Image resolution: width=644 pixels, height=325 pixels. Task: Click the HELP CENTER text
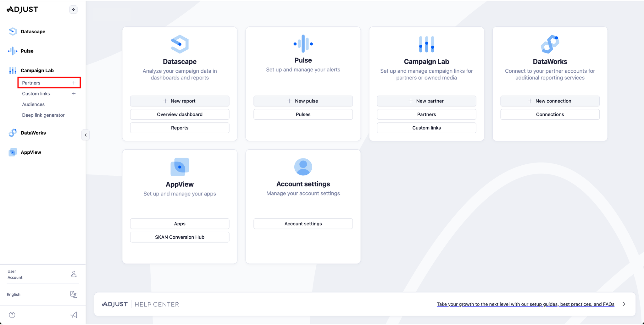(157, 304)
